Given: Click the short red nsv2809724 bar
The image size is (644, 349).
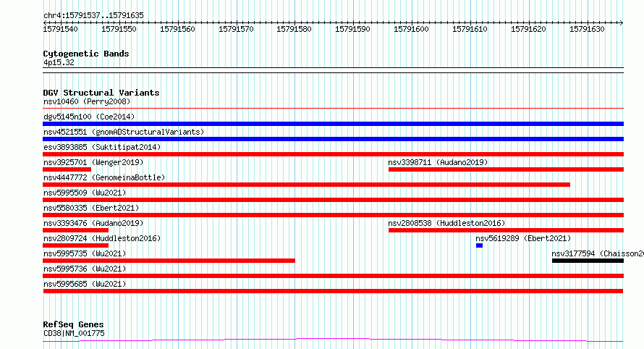Looking at the screenshot, I should 75,245.
